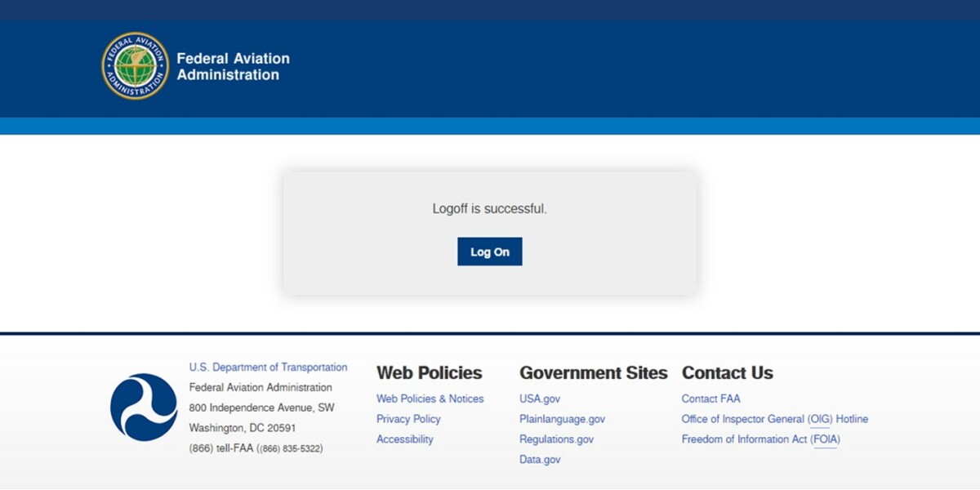
Task: Select Contact FAA
Action: click(710, 398)
